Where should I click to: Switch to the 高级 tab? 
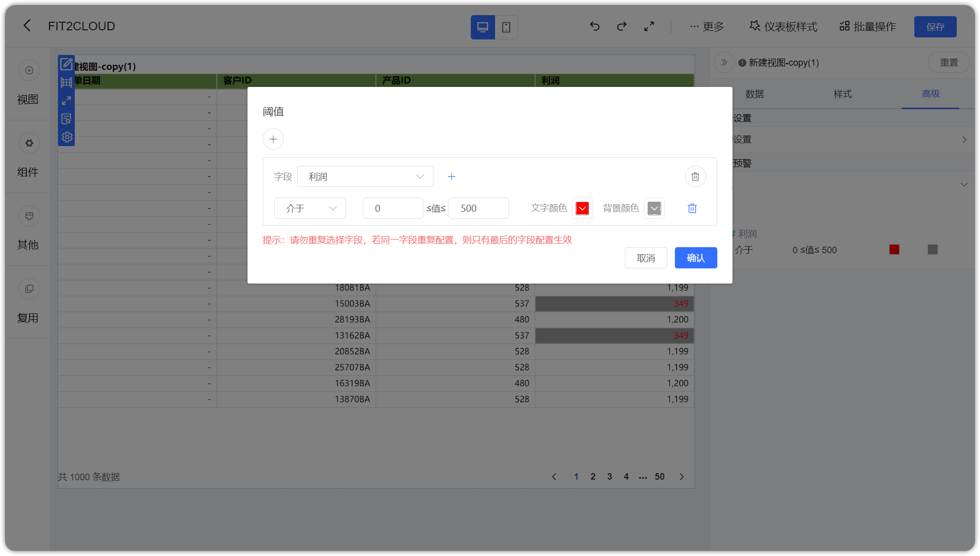pyautogui.click(x=930, y=94)
